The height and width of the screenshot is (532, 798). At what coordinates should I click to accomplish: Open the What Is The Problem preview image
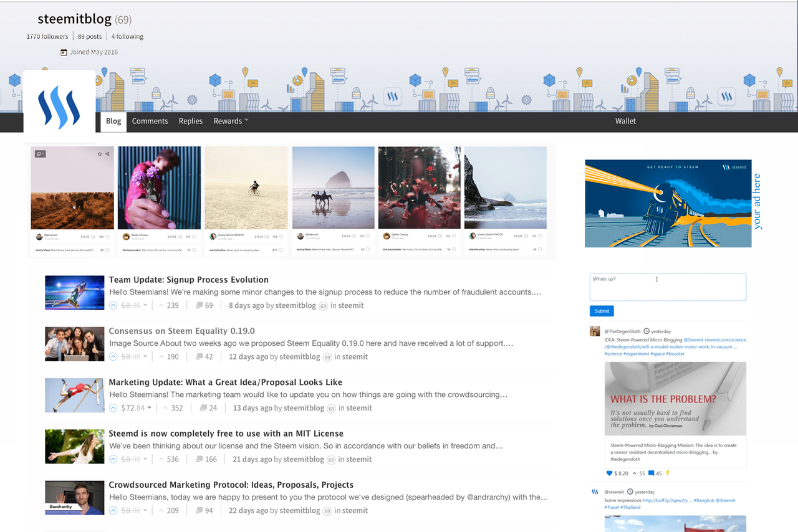[675, 399]
